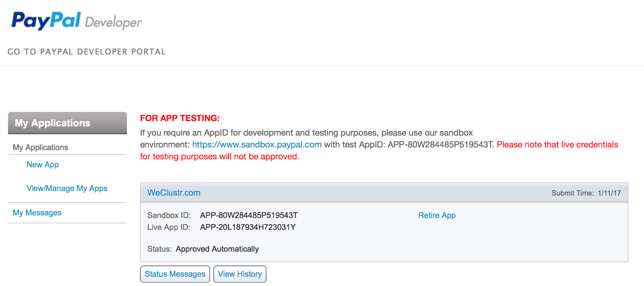Open View/Manage My Apps
The width and height of the screenshot is (644, 286).
tap(67, 188)
